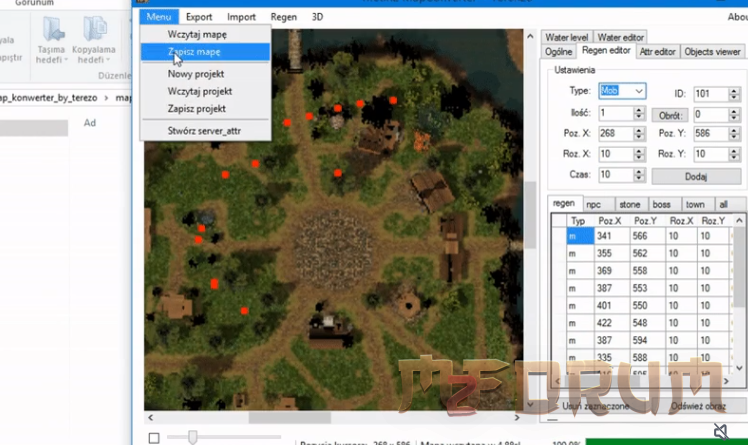Select the town list tab
The image size is (748, 445).
pyautogui.click(x=695, y=205)
